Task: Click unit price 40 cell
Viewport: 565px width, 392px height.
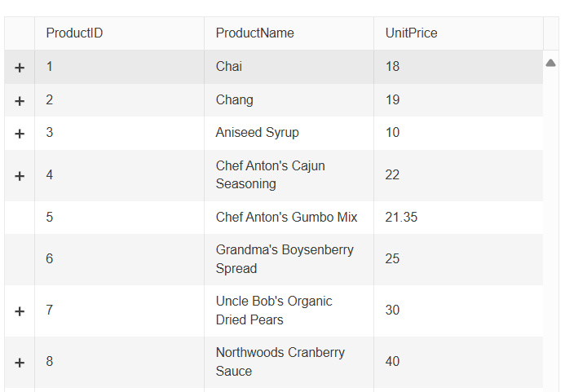Action: (x=393, y=362)
